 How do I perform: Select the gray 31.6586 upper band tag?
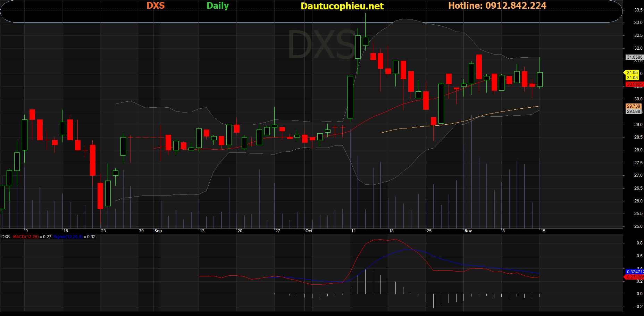(635, 57)
